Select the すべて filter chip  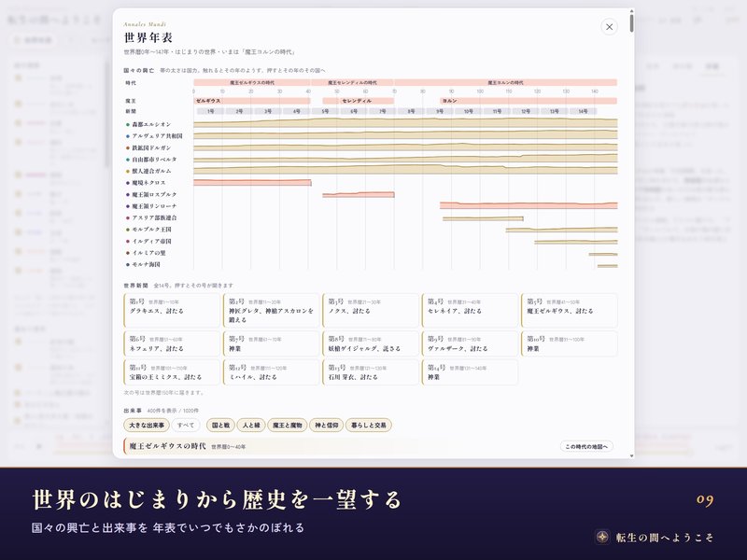185,426
